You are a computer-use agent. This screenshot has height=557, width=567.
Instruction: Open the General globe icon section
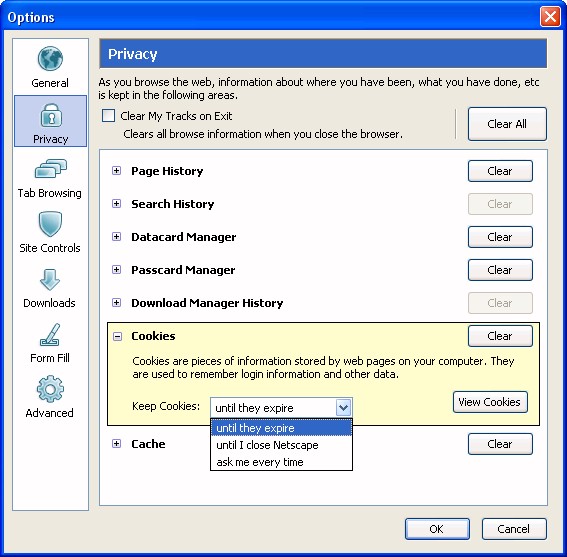tap(50, 59)
